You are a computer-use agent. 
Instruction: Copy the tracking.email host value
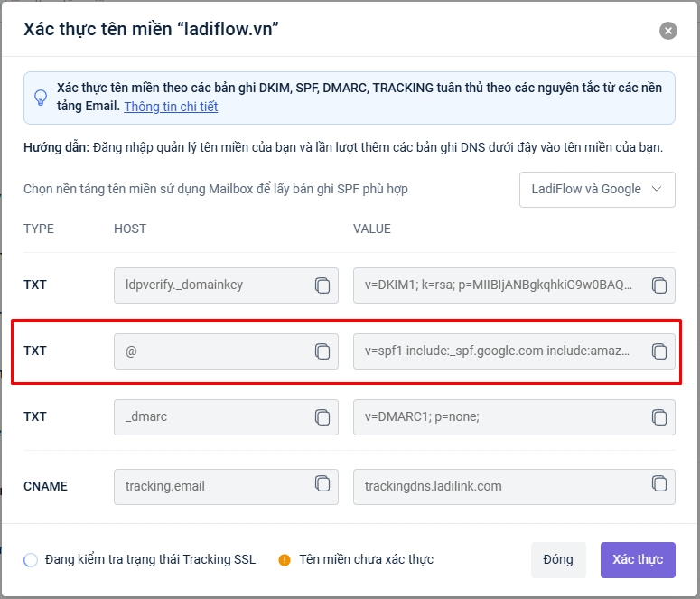click(322, 484)
